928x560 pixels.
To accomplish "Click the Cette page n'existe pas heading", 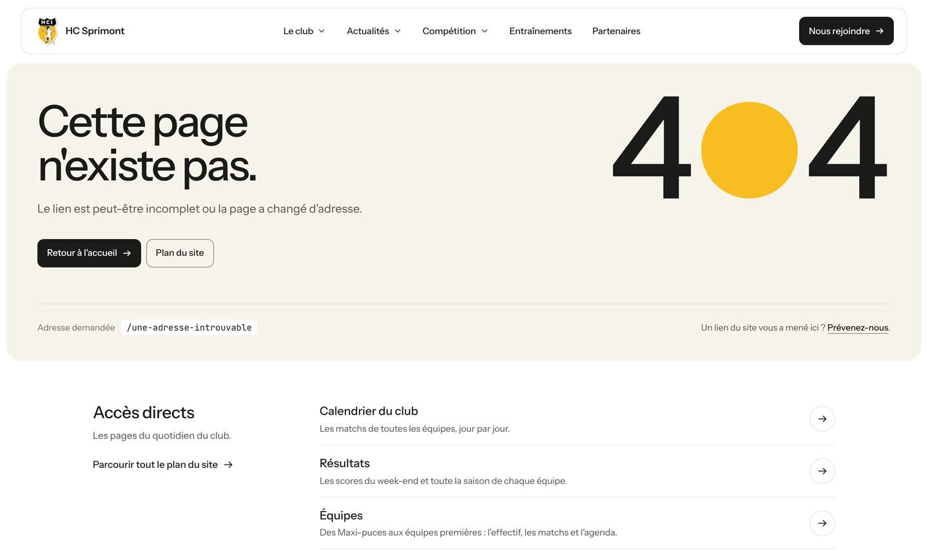I will coord(147,144).
